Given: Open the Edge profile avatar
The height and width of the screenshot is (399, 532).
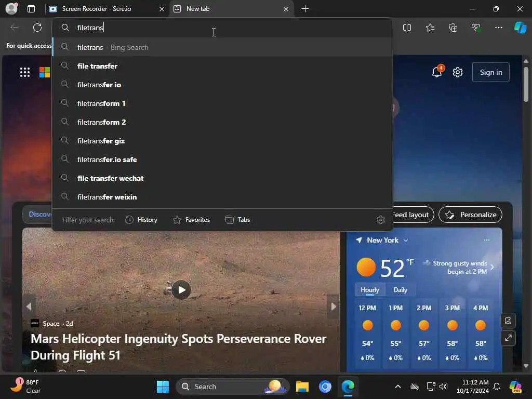Looking at the screenshot, I should tap(11, 8).
